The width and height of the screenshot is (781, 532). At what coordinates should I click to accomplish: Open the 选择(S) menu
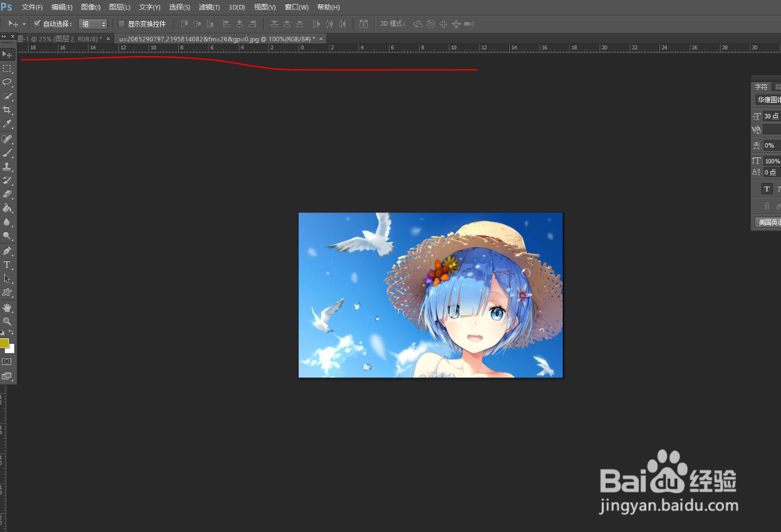(180, 8)
